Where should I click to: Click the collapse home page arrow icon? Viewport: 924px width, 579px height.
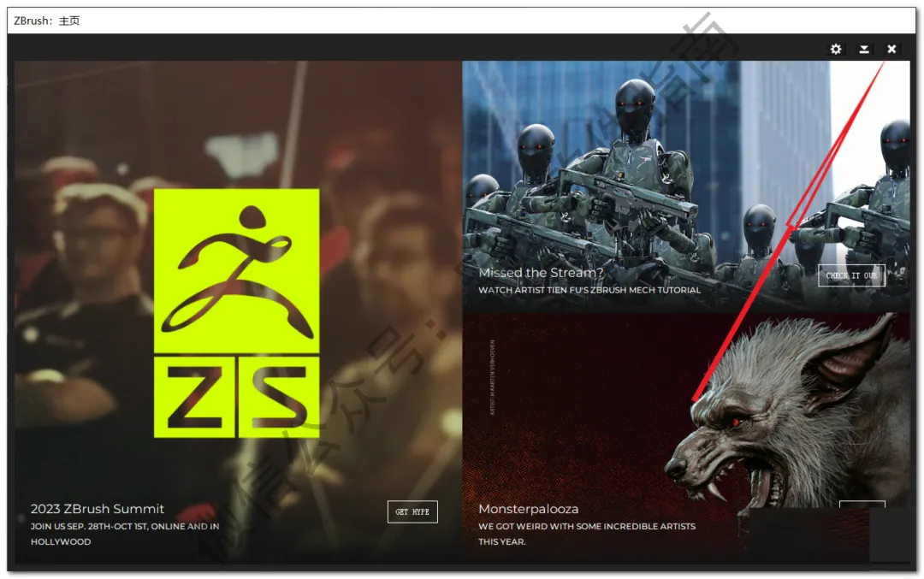click(x=864, y=50)
